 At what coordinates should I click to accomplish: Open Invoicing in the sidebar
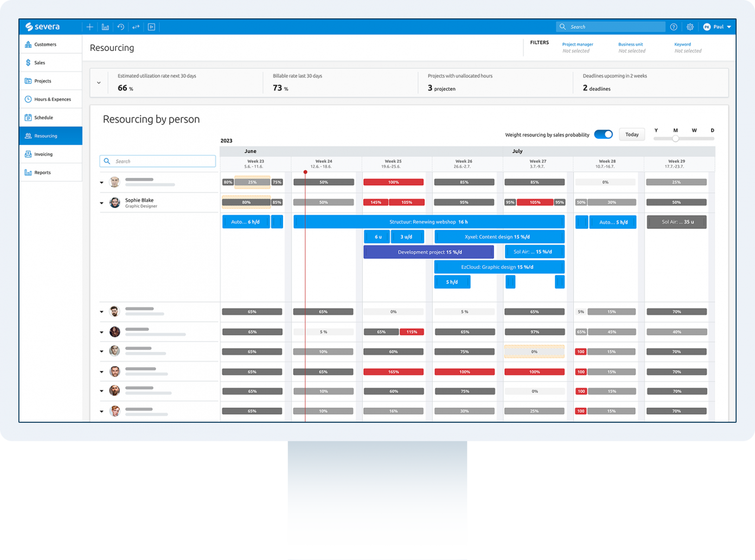(x=50, y=155)
